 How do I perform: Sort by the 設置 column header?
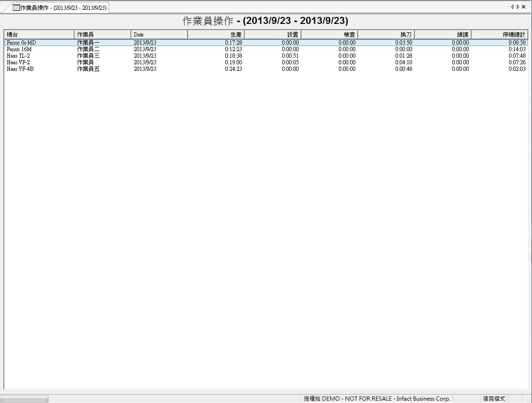[x=272, y=34]
